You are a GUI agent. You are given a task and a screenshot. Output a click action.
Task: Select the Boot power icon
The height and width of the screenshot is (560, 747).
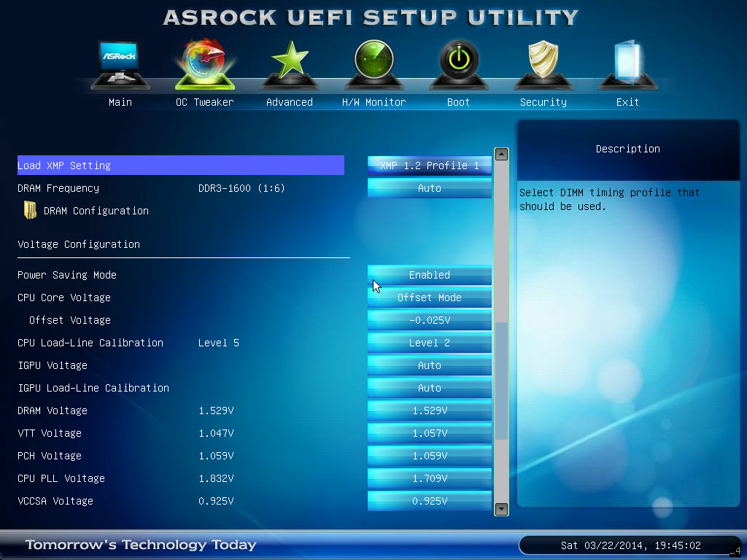pos(458,65)
